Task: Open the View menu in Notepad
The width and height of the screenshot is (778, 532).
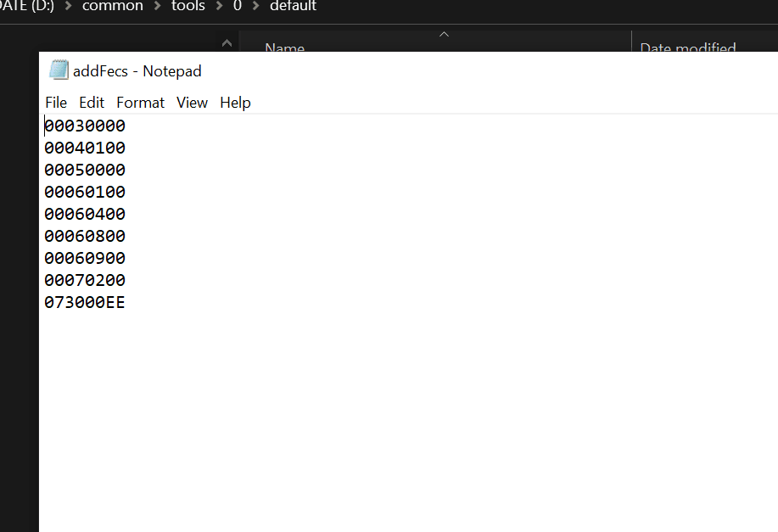Action: 192,103
